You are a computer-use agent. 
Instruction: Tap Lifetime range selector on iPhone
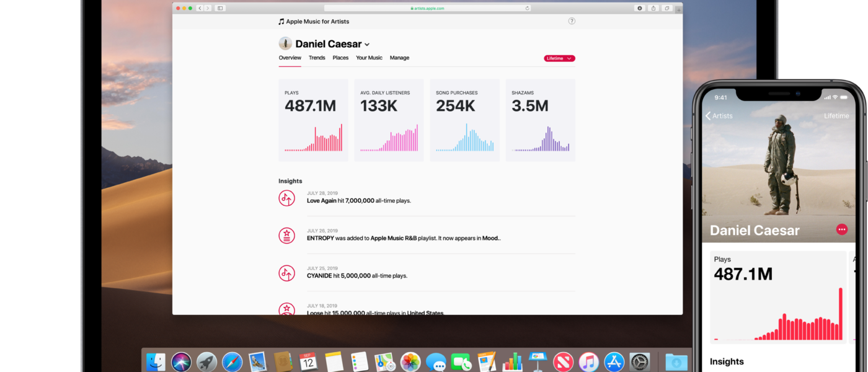click(836, 116)
